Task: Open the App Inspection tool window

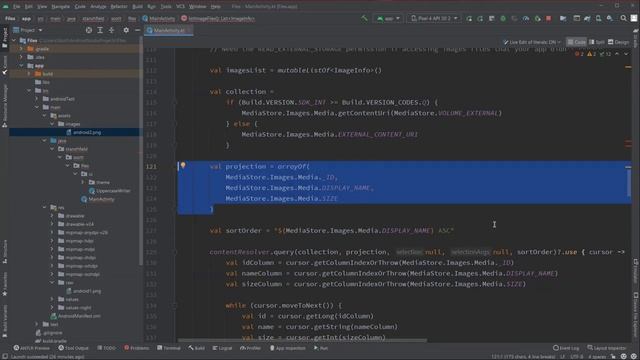Action: (x=287, y=348)
